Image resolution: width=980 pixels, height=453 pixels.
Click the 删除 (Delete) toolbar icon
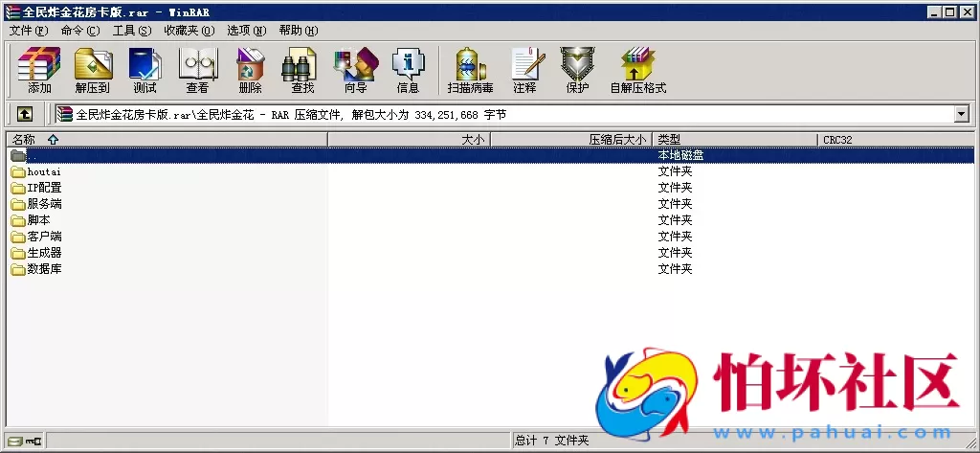click(x=250, y=70)
